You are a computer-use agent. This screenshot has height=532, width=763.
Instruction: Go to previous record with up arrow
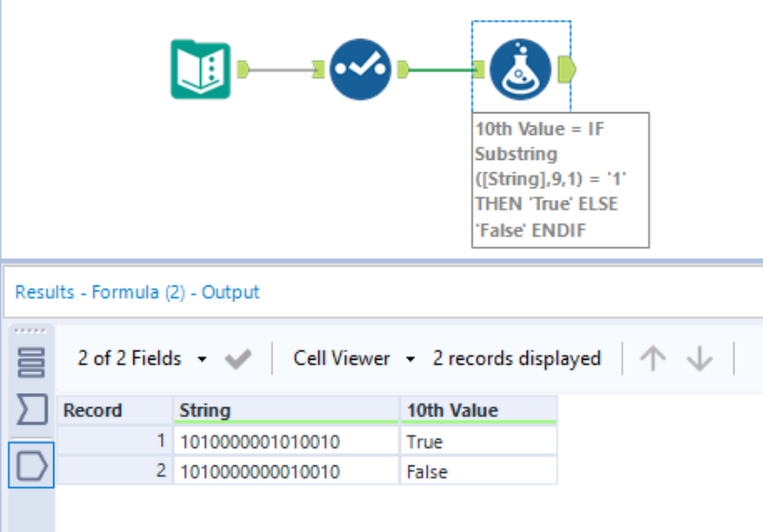tap(653, 359)
